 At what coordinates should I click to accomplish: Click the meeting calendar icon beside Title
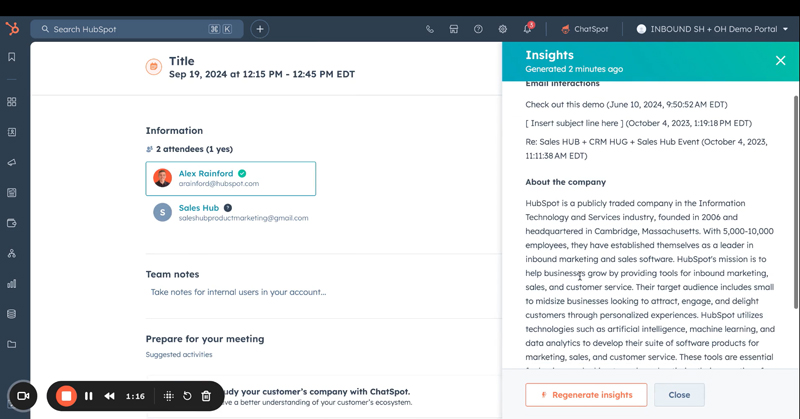tap(154, 67)
